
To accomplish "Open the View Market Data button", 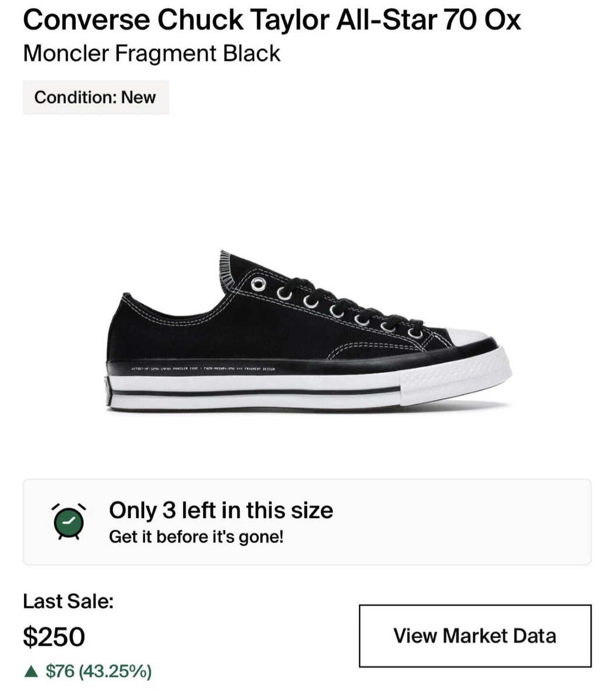I will 475,636.
